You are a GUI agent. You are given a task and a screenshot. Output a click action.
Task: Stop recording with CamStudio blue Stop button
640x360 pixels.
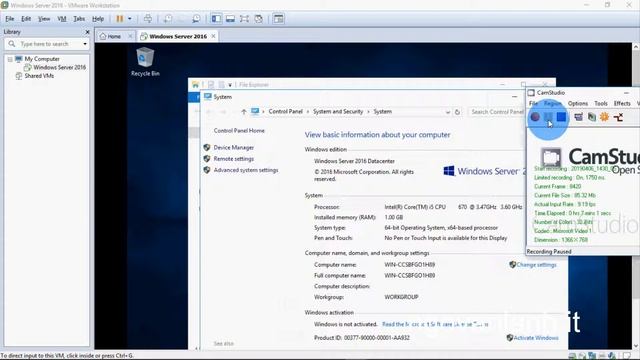click(x=562, y=117)
